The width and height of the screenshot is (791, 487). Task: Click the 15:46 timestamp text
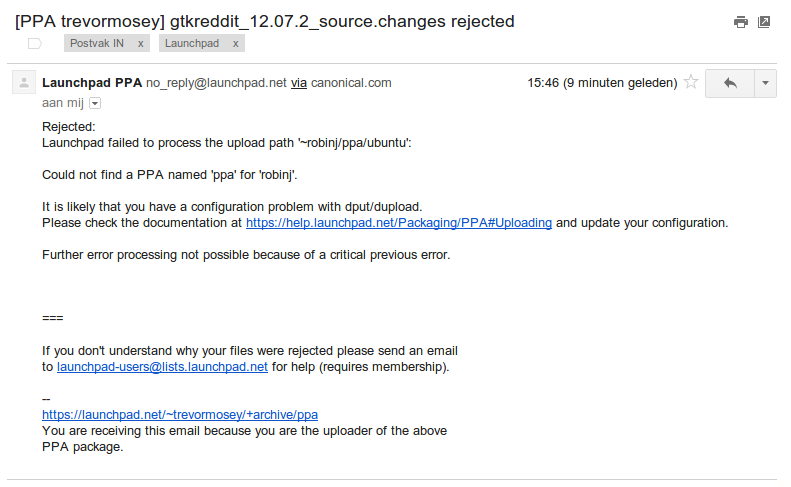[602, 83]
